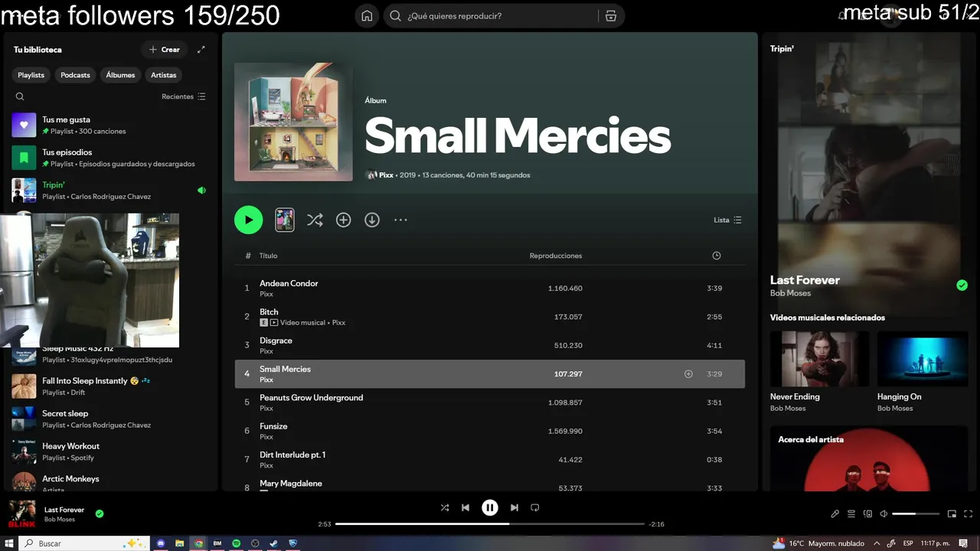Open the Lista view dropdown
The image size is (980, 551).
pos(727,220)
